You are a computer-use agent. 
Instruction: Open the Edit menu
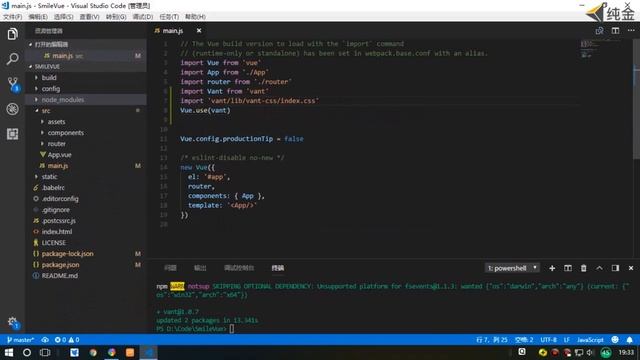click(38, 17)
